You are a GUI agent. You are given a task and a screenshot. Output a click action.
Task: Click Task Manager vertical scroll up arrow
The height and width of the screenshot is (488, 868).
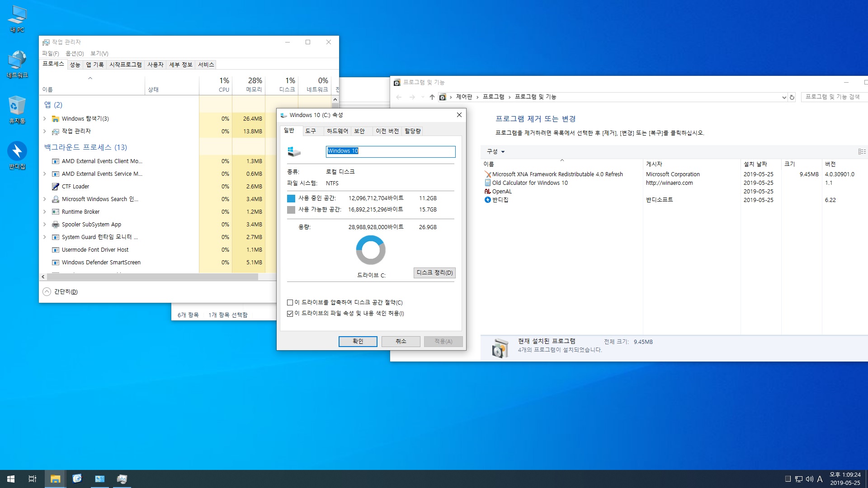(335, 99)
